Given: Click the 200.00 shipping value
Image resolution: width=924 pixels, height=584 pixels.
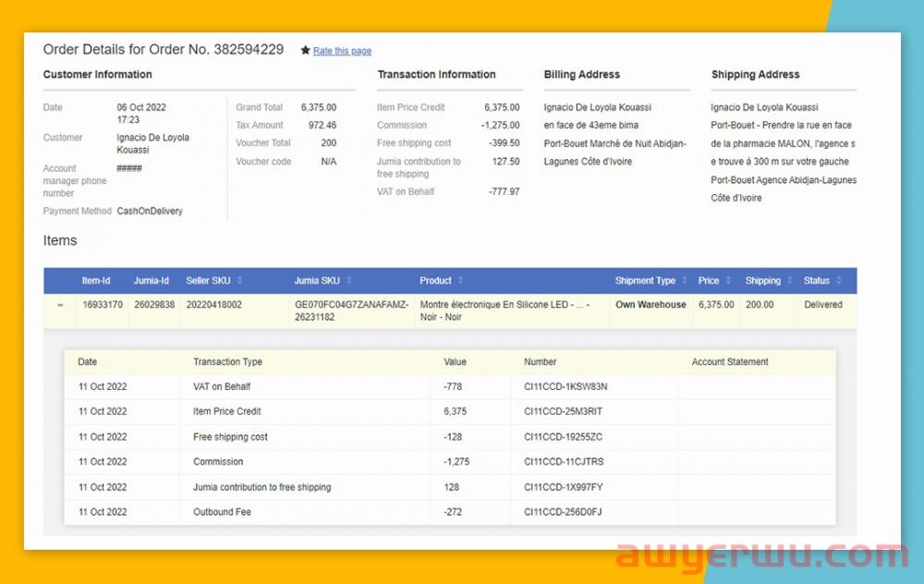Looking at the screenshot, I should tap(760, 305).
